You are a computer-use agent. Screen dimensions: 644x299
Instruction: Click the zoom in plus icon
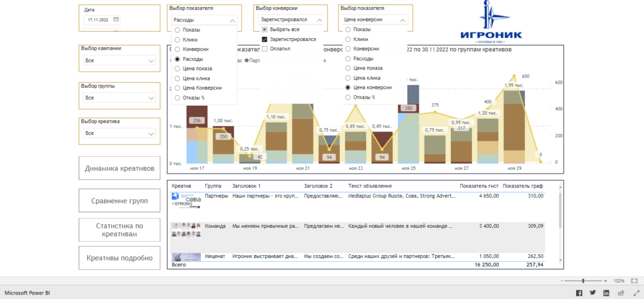click(x=605, y=280)
